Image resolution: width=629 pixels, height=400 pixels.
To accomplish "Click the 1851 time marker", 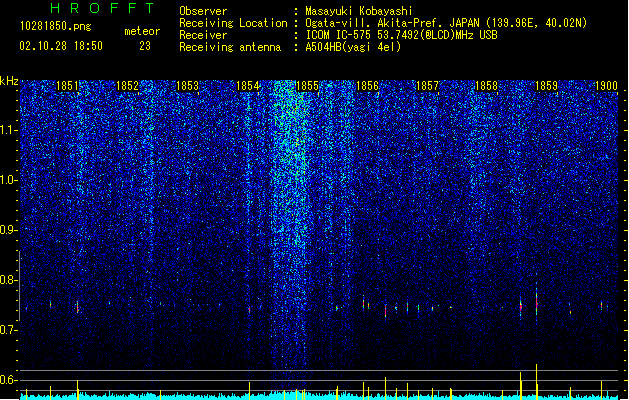I will coord(67,86).
